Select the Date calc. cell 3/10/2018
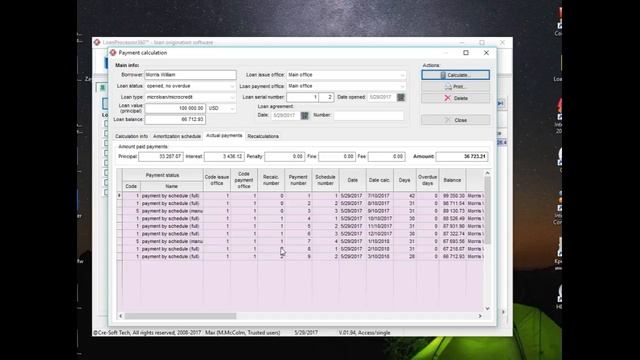The height and width of the screenshot is (360, 640). [380, 257]
